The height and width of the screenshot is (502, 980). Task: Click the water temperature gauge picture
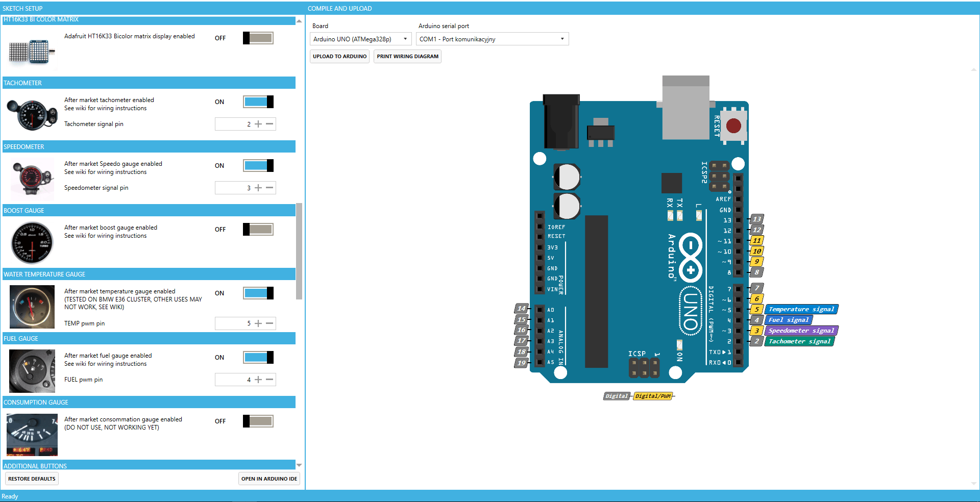coord(32,307)
